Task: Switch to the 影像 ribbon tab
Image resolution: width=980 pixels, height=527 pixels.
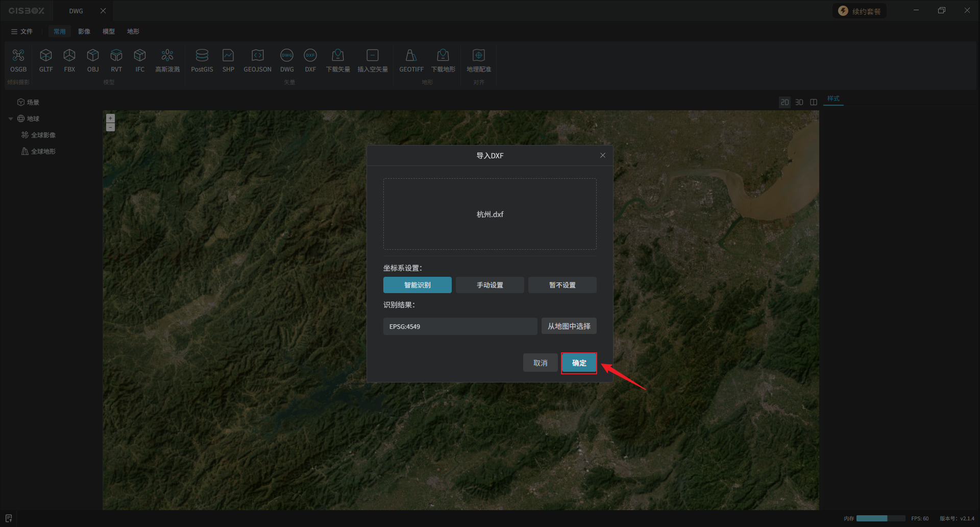Action: point(84,32)
